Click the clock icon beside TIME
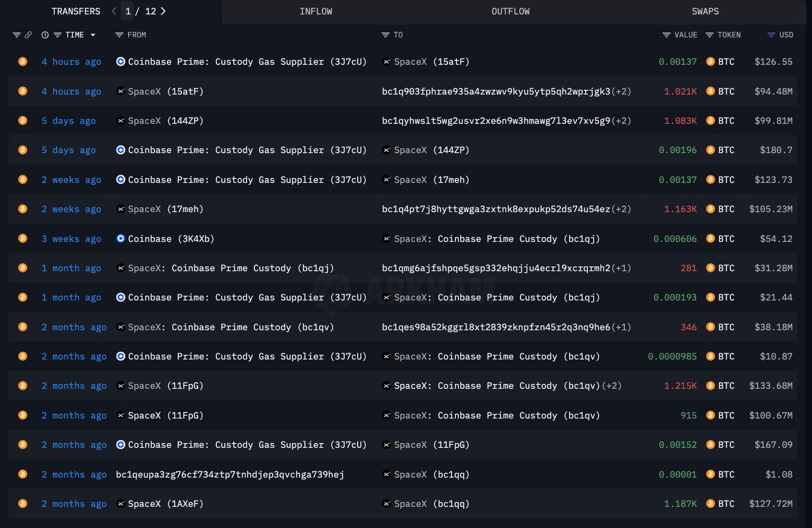The width and height of the screenshot is (812, 528). click(45, 35)
